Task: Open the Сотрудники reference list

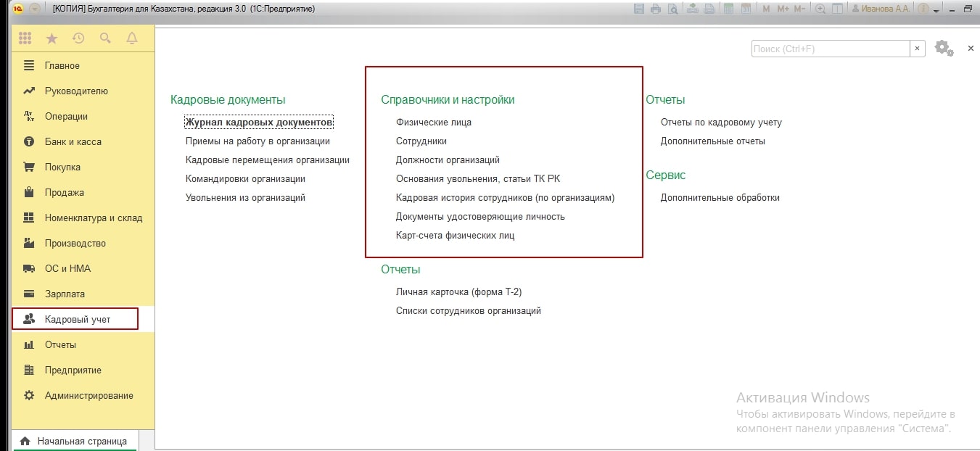Action: [x=421, y=141]
